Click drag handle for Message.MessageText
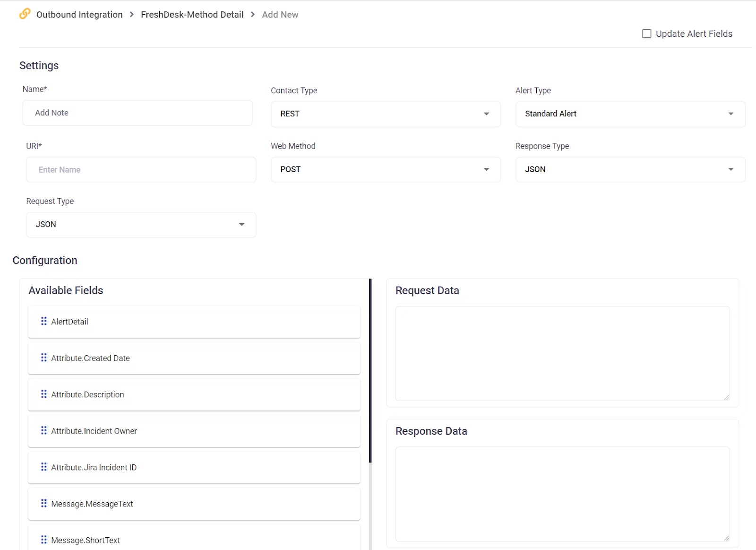The image size is (756, 550). coord(44,503)
